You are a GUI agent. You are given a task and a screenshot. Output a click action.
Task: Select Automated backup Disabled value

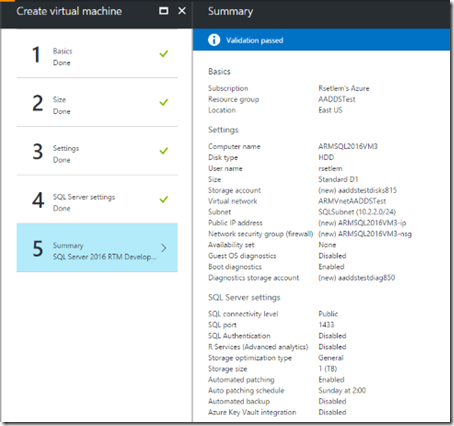(332, 401)
